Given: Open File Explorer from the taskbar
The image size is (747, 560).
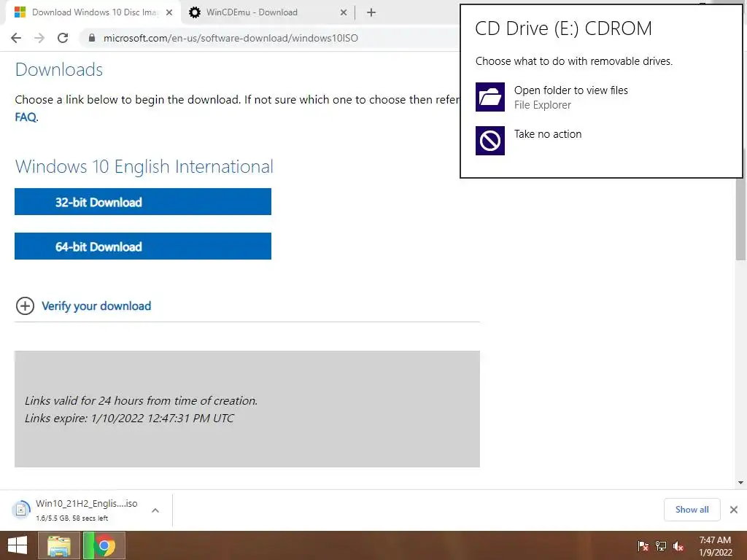Looking at the screenshot, I should point(58,545).
